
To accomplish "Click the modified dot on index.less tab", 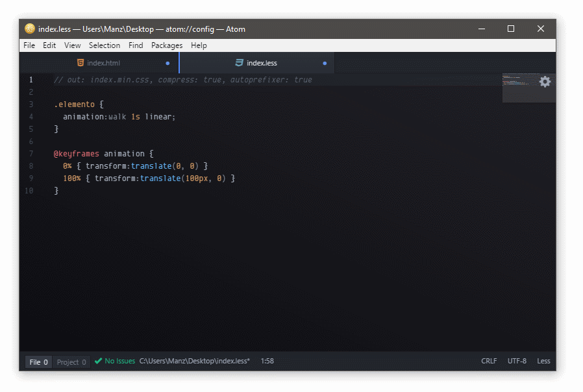I will point(325,63).
